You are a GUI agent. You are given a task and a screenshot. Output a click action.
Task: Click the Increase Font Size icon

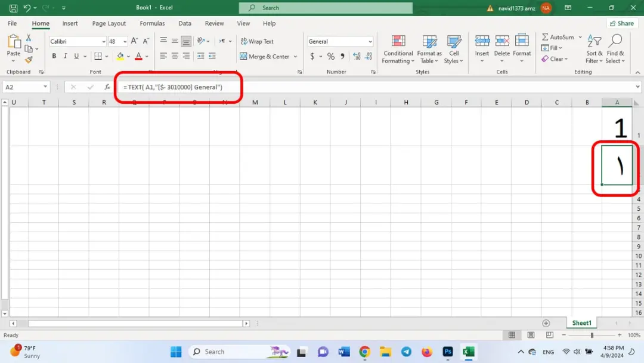pos(134,41)
